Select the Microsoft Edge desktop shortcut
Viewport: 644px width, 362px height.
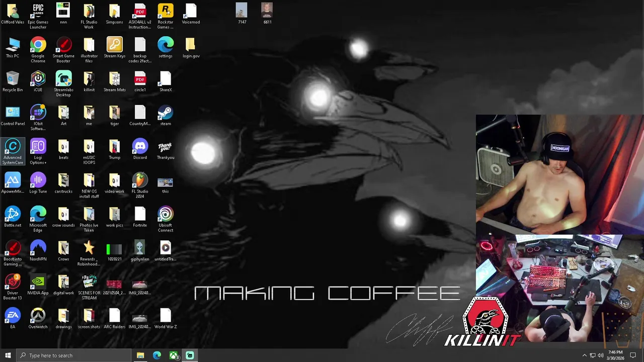(x=38, y=219)
